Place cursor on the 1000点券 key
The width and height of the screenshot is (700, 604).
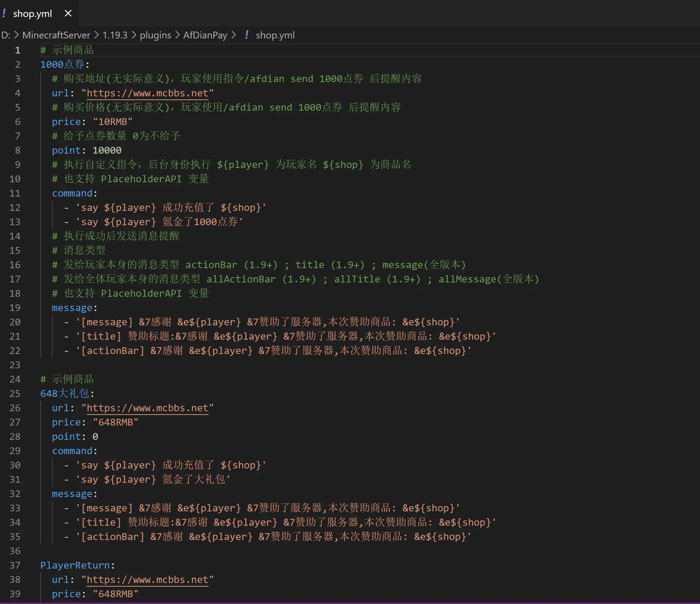(62, 64)
